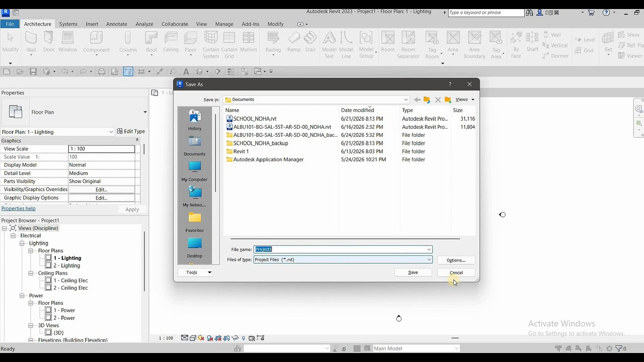The width and height of the screenshot is (644, 362).
Task: Switch to the Manage ribbon tab
Action: [224, 24]
